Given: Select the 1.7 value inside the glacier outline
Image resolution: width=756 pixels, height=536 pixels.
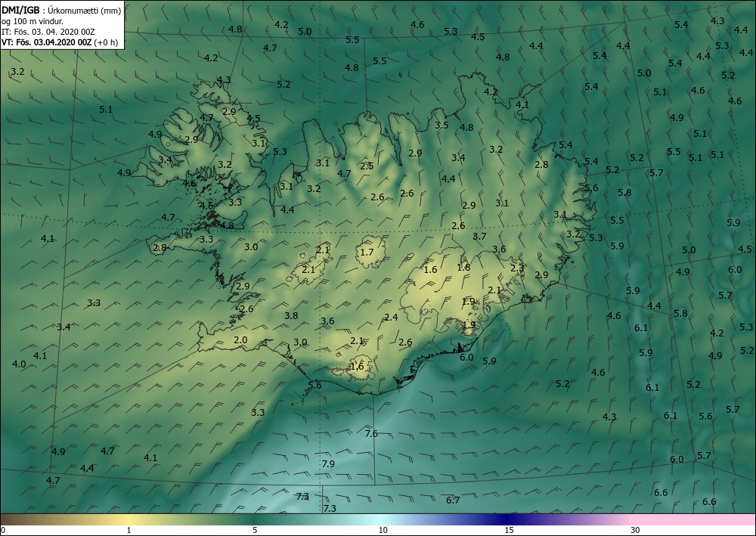Looking at the screenshot, I should [x=367, y=252].
